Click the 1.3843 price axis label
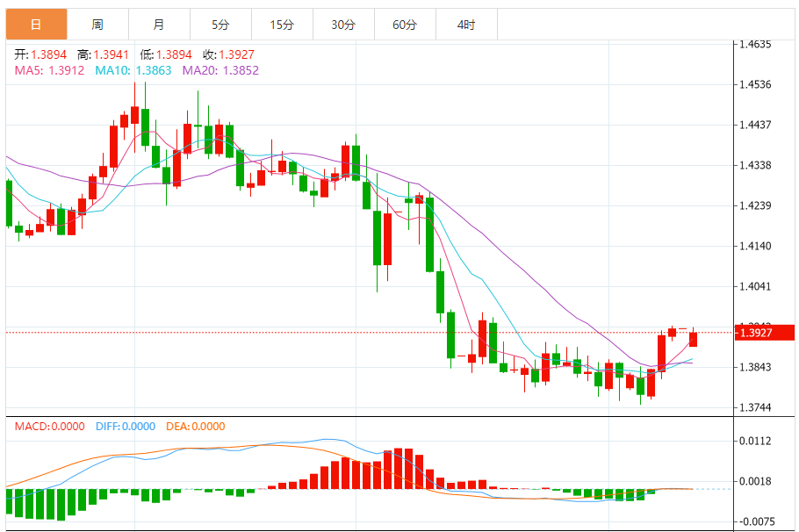The width and height of the screenshot is (799, 532). (755, 367)
